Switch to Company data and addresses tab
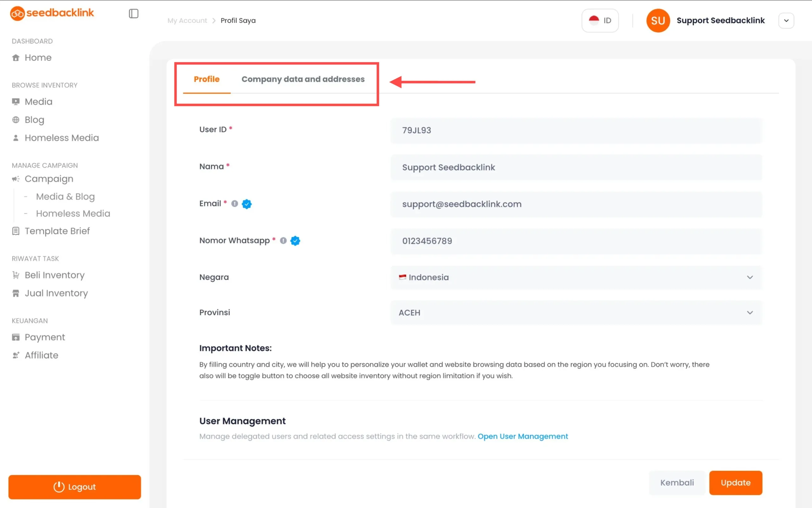 [x=303, y=79]
